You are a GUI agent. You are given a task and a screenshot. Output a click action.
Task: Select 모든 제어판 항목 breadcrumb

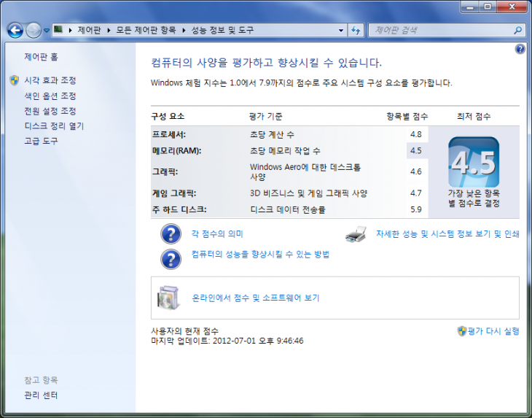click(146, 30)
